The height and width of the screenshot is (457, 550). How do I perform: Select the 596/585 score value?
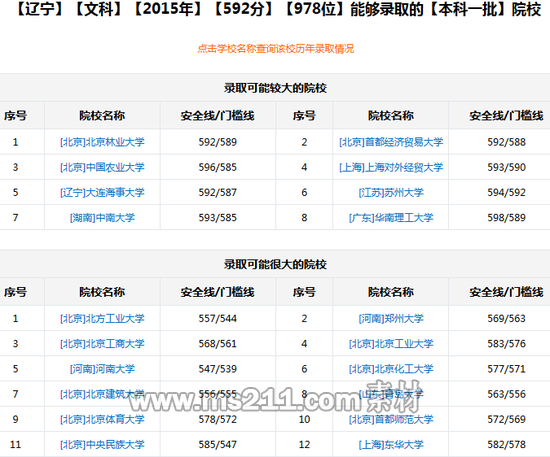point(217,167)
